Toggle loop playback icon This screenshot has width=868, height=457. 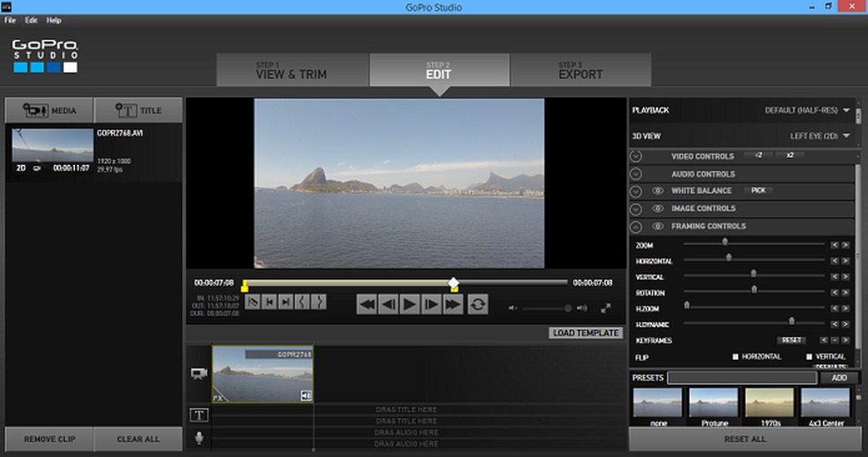(x=477, y=304)
